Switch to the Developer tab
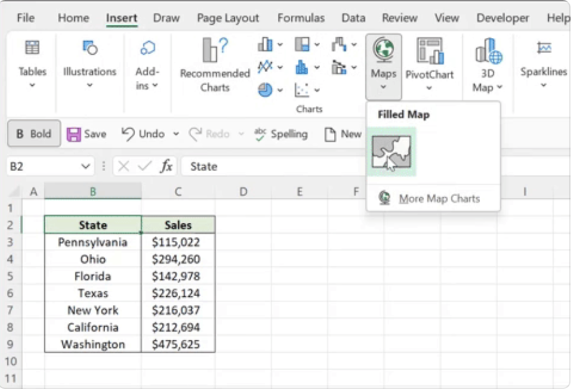Image resolution: width=573 pixels, height=392 pixels. [x=503, y=17]
